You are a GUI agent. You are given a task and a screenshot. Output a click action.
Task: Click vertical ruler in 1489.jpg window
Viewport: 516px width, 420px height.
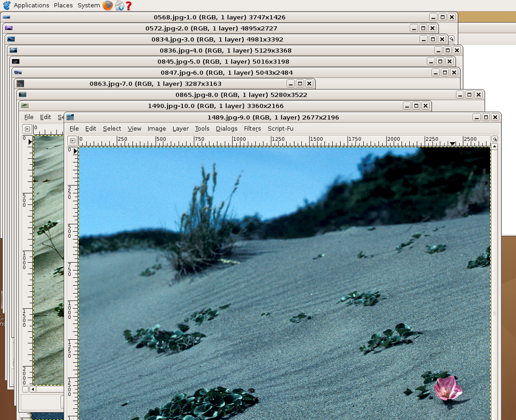72,283
